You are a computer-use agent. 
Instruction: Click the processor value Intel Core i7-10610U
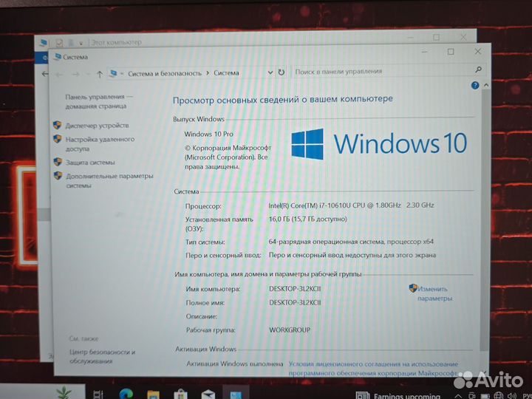(x=351, y=205)
